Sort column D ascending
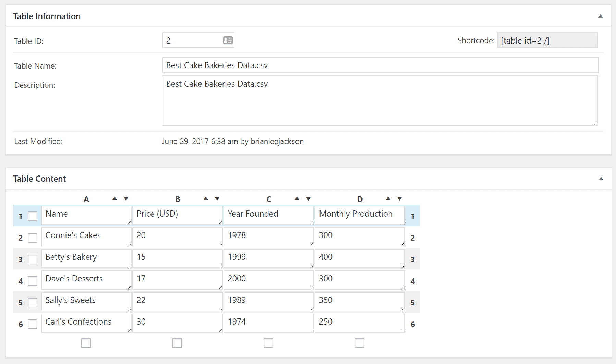The height and width of the screenshot is (364, 616). pos(388,198)
